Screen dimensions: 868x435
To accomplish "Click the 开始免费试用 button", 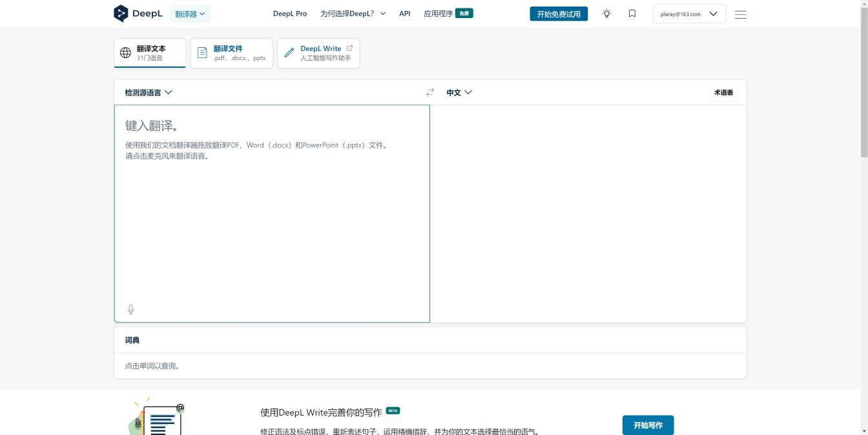I will click(559, 14).
